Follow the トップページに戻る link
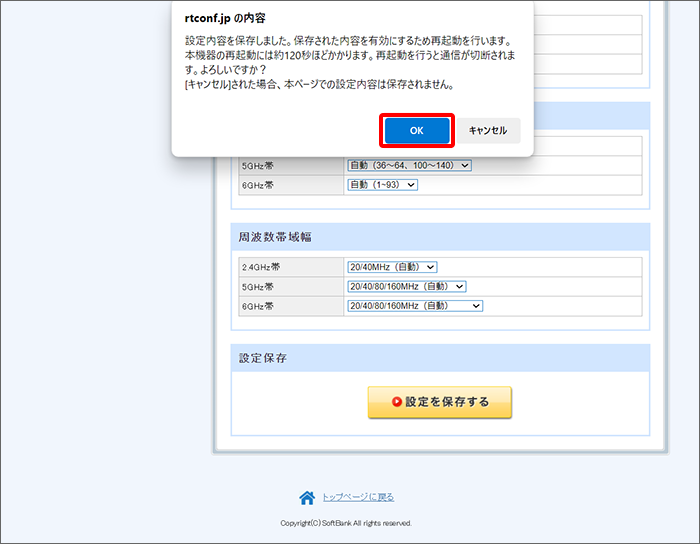 click(x=358, y=497)
